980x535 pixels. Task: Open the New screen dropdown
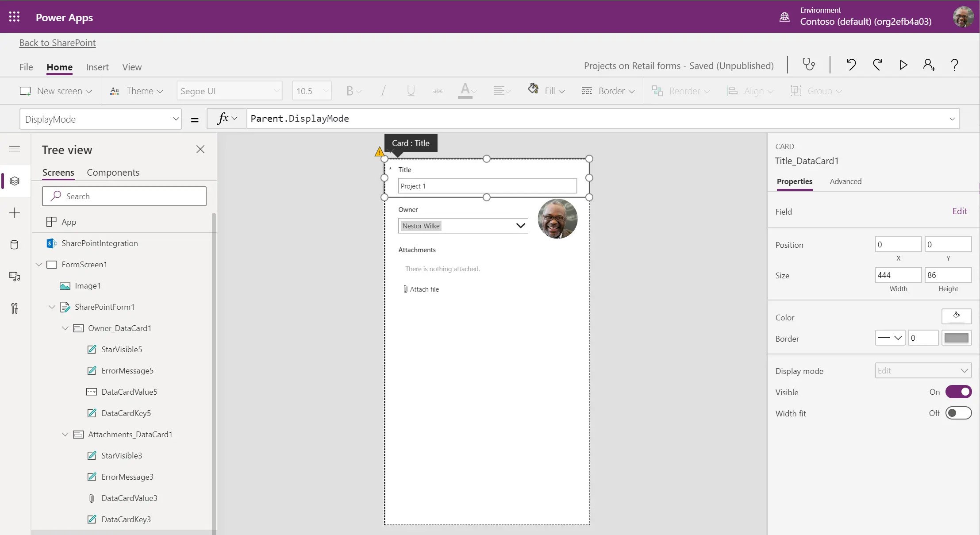click(56, 91)
